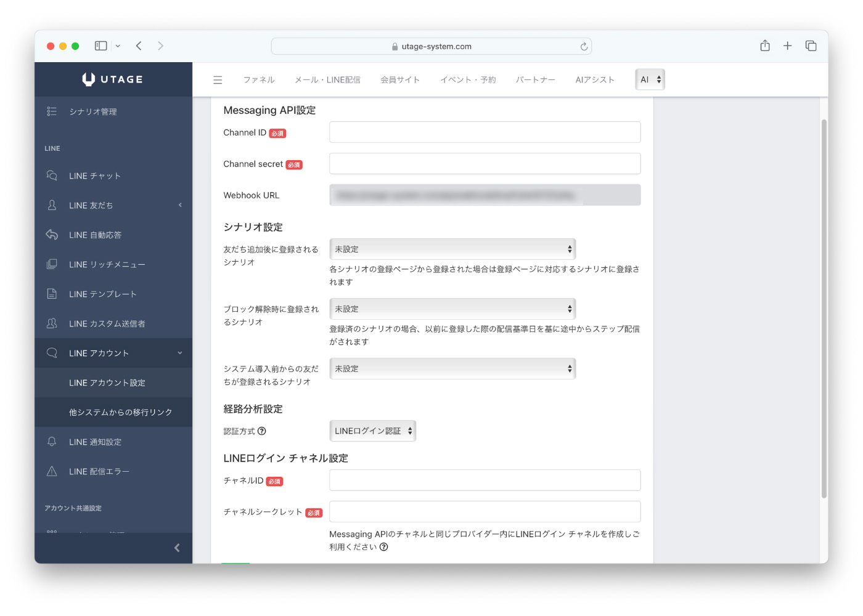Collapse LINE アカウント submenu chevron
The image size is (863, 616).
180,353
